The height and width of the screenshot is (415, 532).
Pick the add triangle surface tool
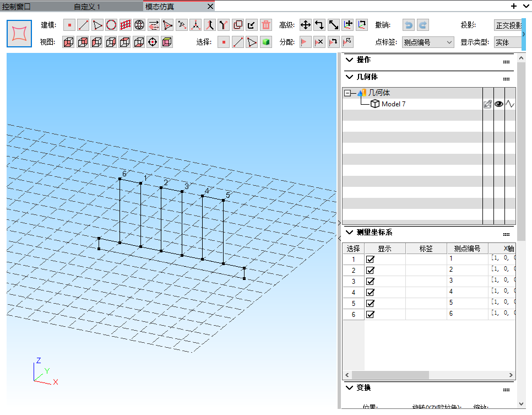tap(97, 25)
